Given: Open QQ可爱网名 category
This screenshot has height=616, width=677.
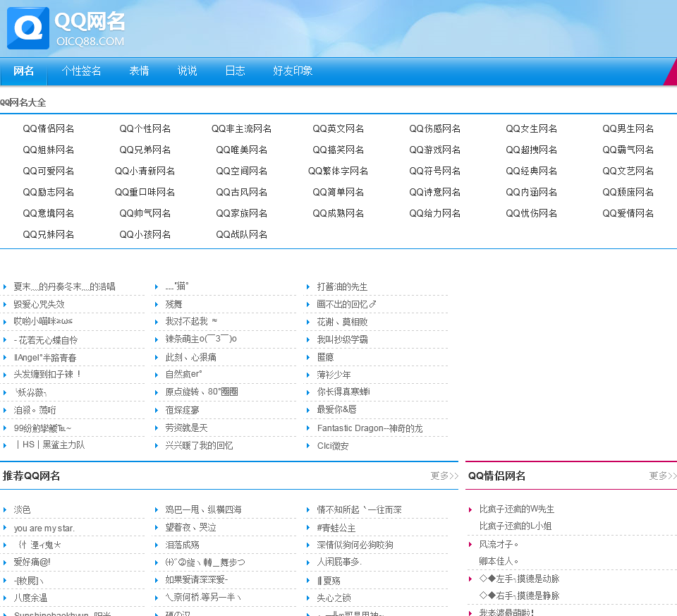Looking at the screenshot, I should click(x=49, y=171).
